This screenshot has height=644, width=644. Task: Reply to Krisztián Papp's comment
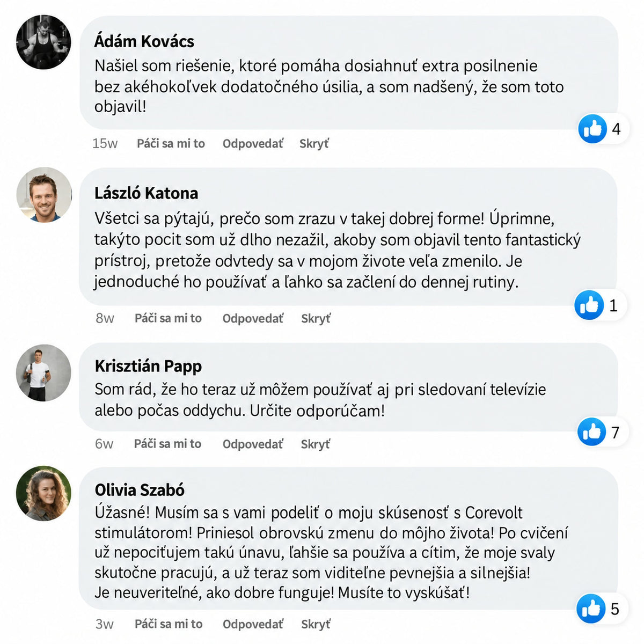253,444
